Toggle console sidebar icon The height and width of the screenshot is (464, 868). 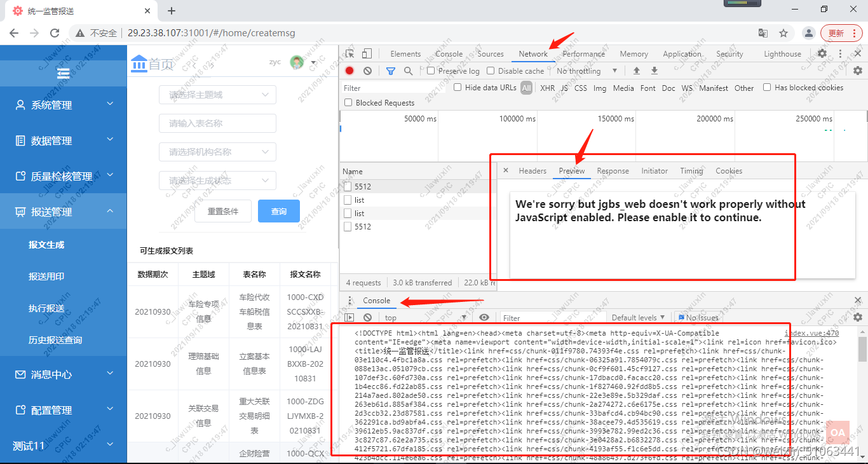349,317
